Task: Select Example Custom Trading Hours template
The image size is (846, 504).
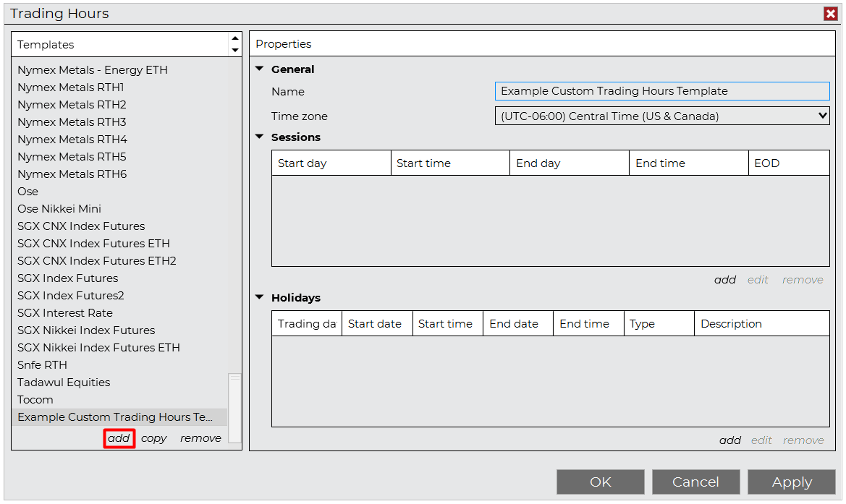Action: 119,417
